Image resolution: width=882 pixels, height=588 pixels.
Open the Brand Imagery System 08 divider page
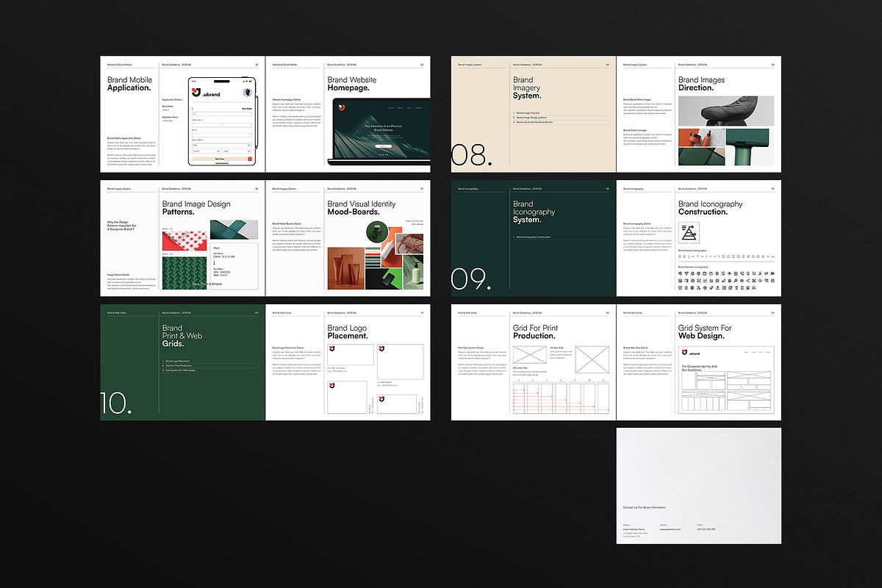534,115
